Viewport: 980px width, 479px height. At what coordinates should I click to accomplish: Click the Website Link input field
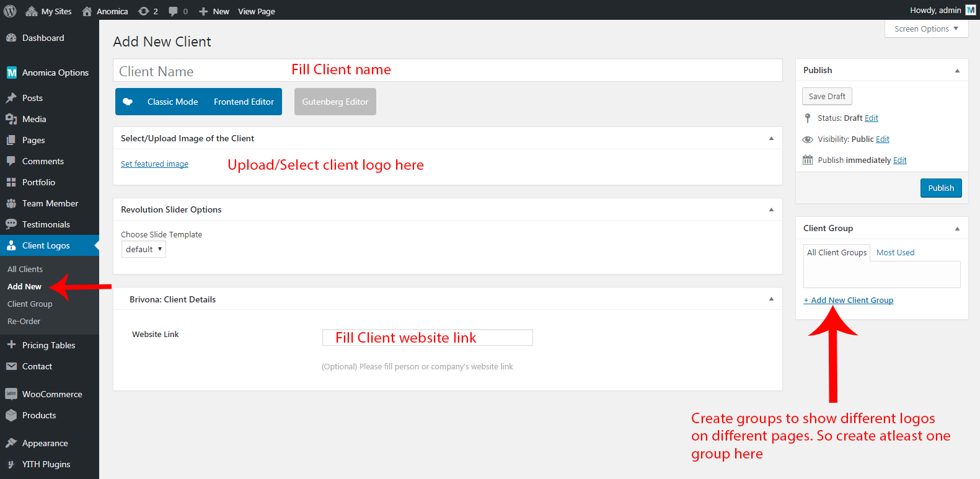click(427, 338)
